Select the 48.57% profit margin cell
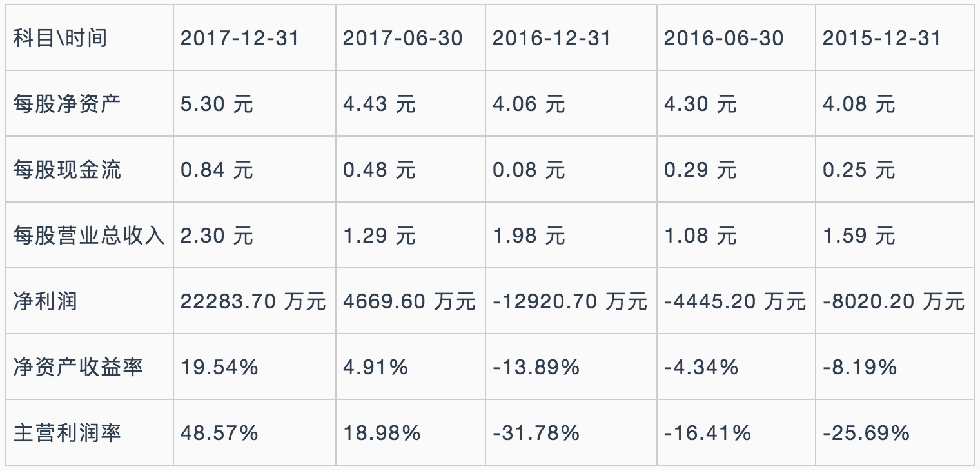Screen dimensions: 980x471 click(x=219, y=432)
